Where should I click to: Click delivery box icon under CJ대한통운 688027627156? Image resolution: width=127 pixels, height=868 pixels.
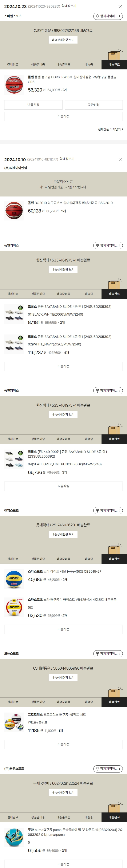tap(114, 55)
